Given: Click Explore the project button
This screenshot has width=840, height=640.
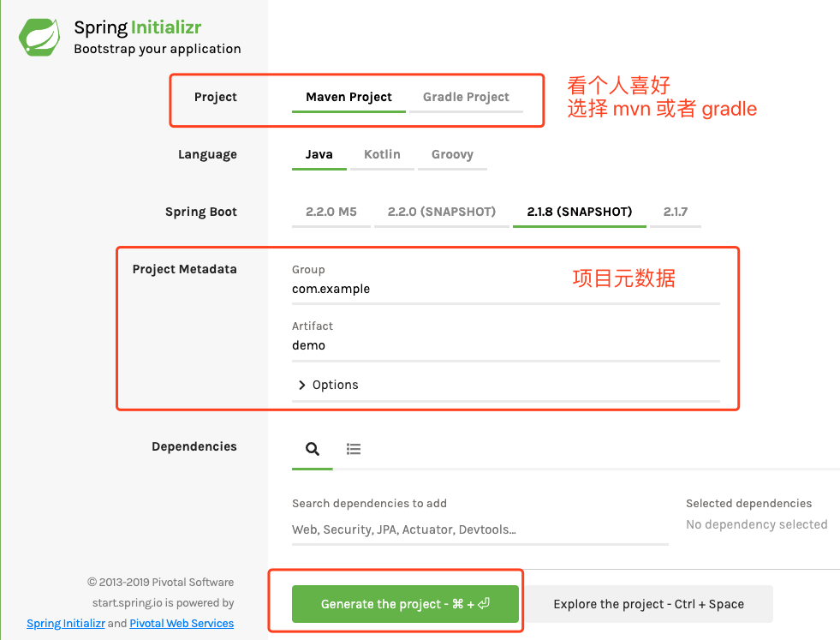Looking at the screenshot, I should coord(648,604).
